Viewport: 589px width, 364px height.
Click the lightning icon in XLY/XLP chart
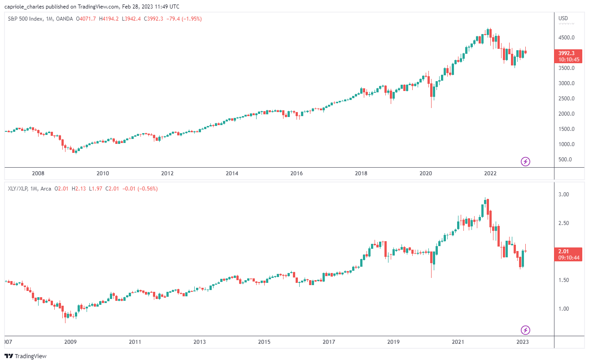tap(525, 330)
